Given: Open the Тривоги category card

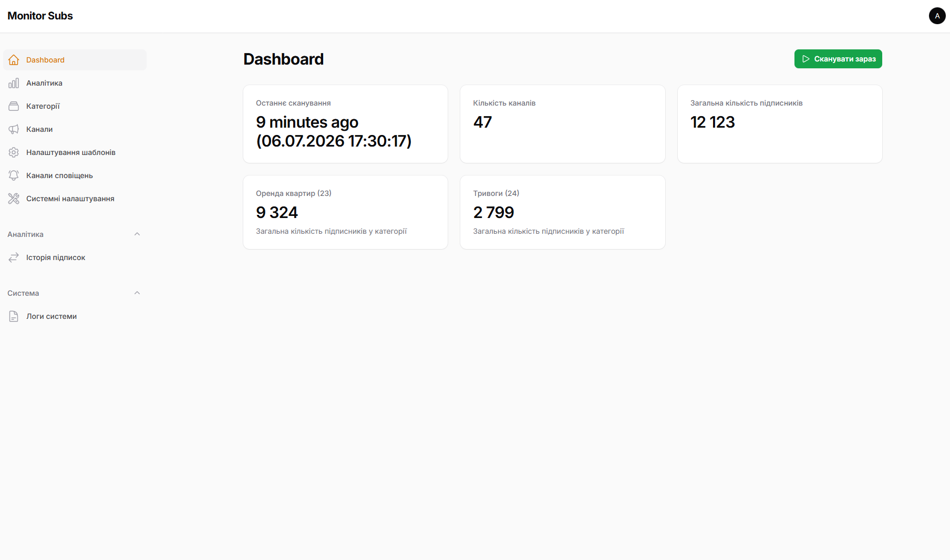Looking at the screenshot, I should [x=562, y=212].
